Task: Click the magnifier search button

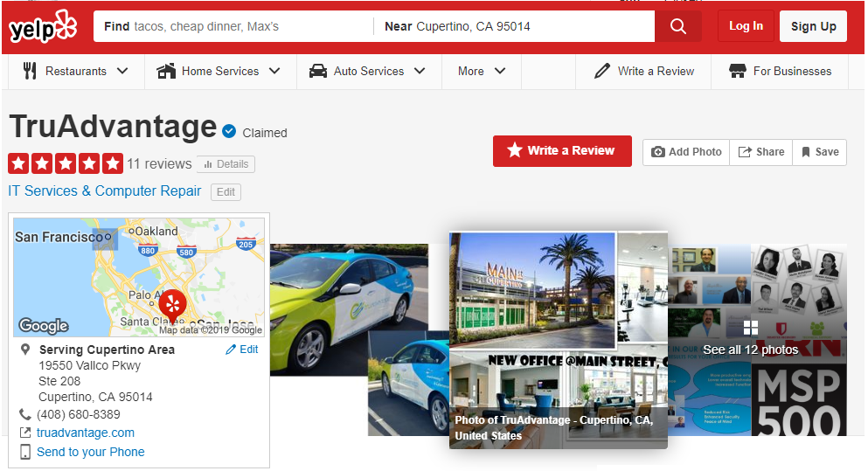Action: [678, 26]
